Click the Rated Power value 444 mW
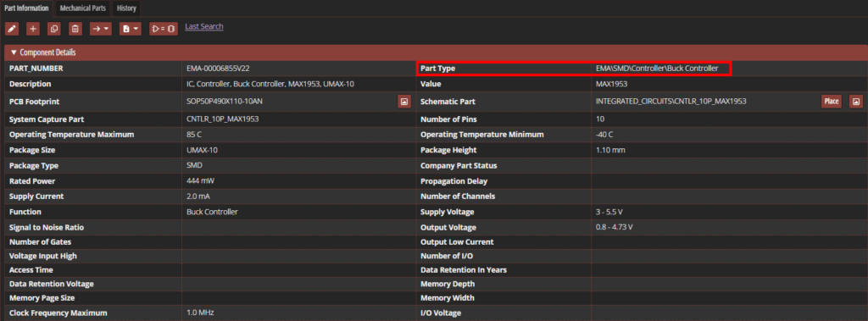868x321 pixels. click(200, 181)
